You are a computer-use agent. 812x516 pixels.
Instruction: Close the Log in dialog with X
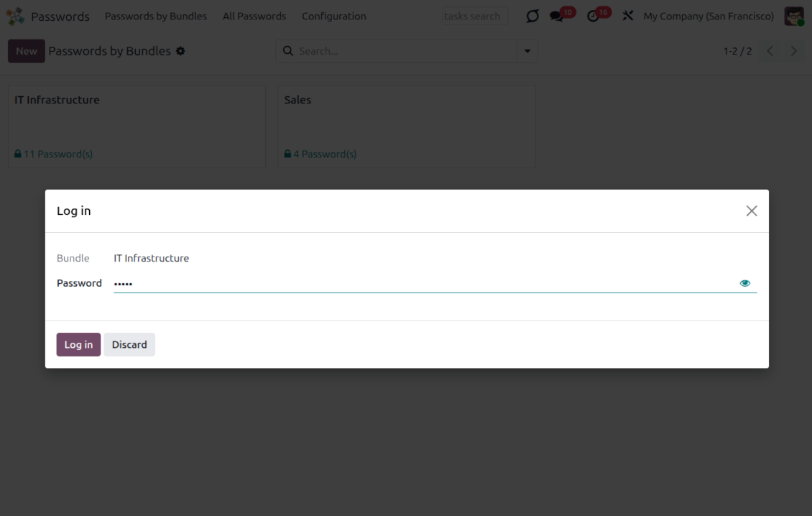coord(751,211)
